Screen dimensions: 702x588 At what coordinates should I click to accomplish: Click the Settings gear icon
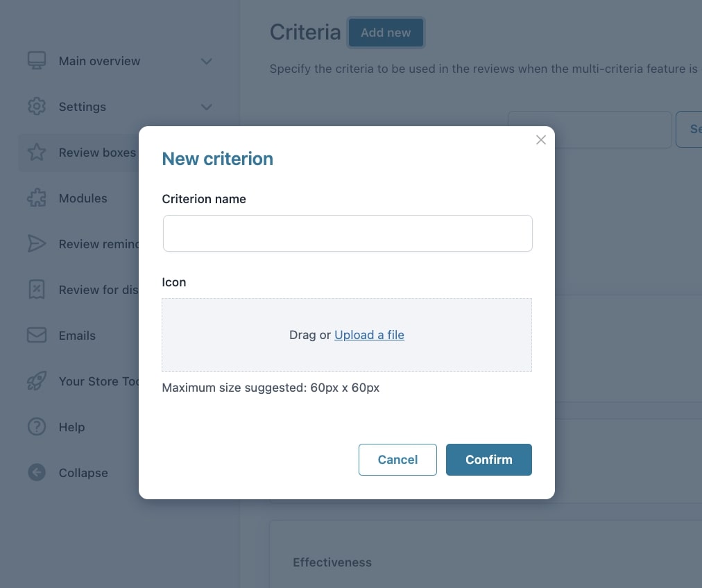click(x=37, y=107)
